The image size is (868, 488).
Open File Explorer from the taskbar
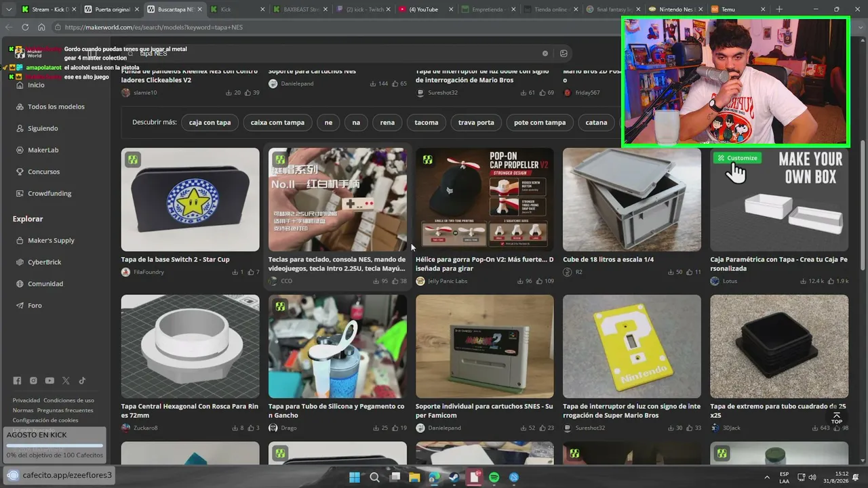(414, 477)
